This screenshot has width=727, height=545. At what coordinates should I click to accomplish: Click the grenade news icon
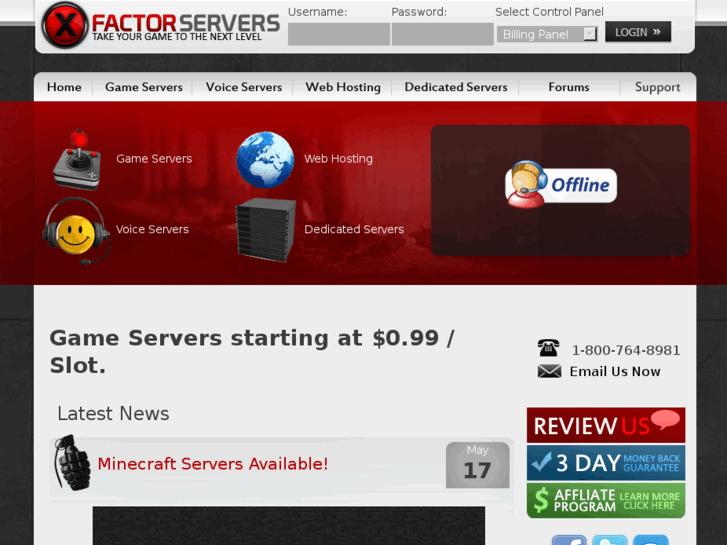point(72,462)
